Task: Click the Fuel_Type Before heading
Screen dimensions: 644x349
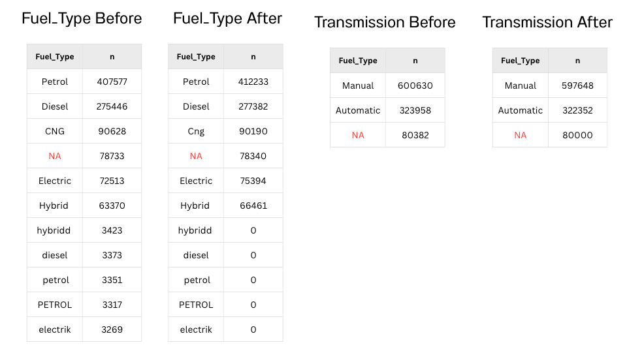Action: pos(82,18)
